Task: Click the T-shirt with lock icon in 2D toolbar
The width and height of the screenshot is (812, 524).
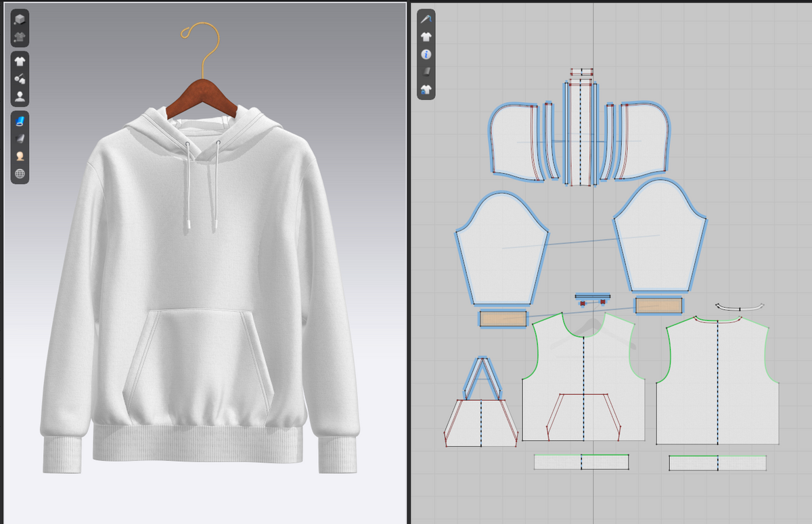Action: [x=426, y=89]
